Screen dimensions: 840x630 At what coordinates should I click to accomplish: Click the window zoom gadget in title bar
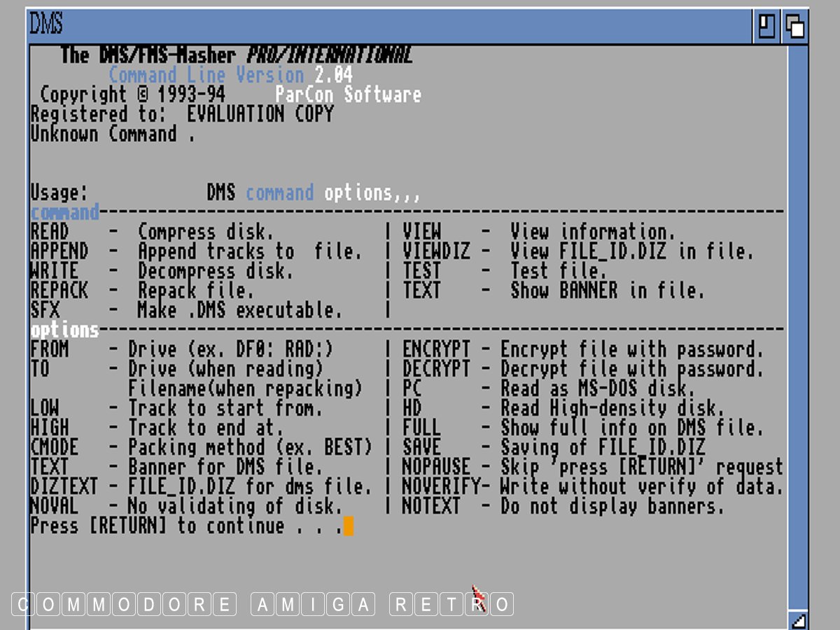coord(768,27)
